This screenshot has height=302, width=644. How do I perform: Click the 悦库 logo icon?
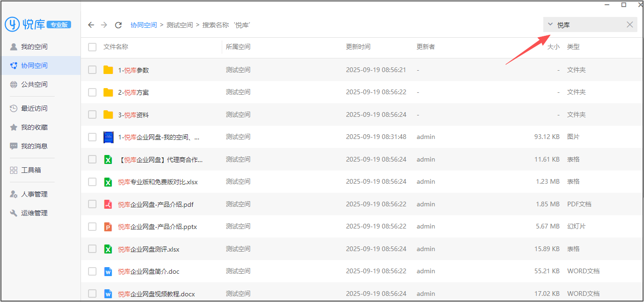pyautogui.click(x=12, y=24)
